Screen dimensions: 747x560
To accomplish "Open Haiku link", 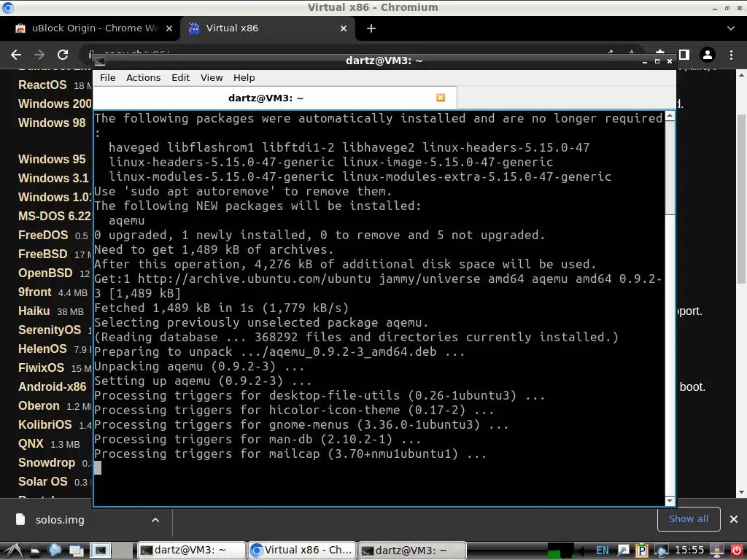I will (x=34, y=311).
